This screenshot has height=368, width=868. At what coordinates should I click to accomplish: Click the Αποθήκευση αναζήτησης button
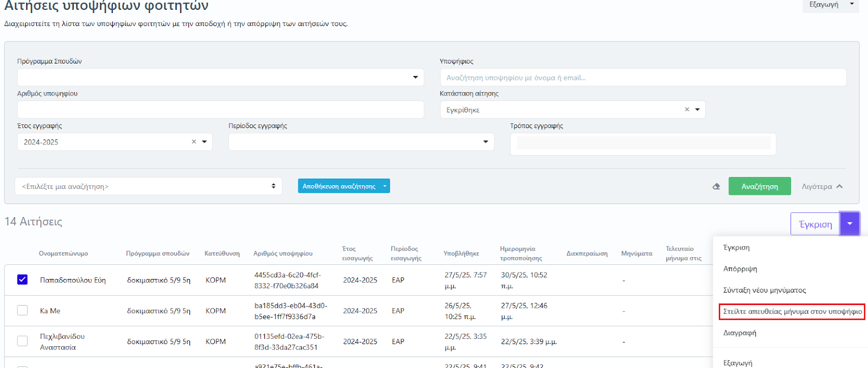tap(339, 186)
